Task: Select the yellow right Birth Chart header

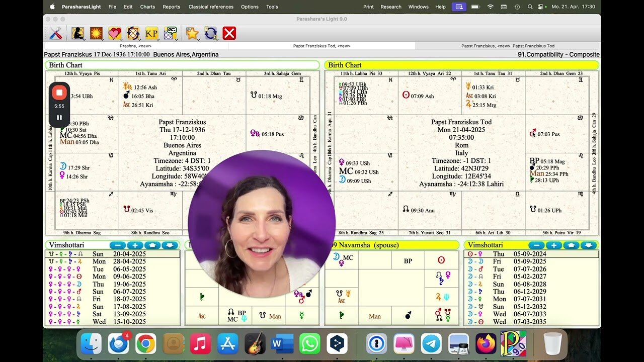Action: pyautogui.click(x=461, y=65)
